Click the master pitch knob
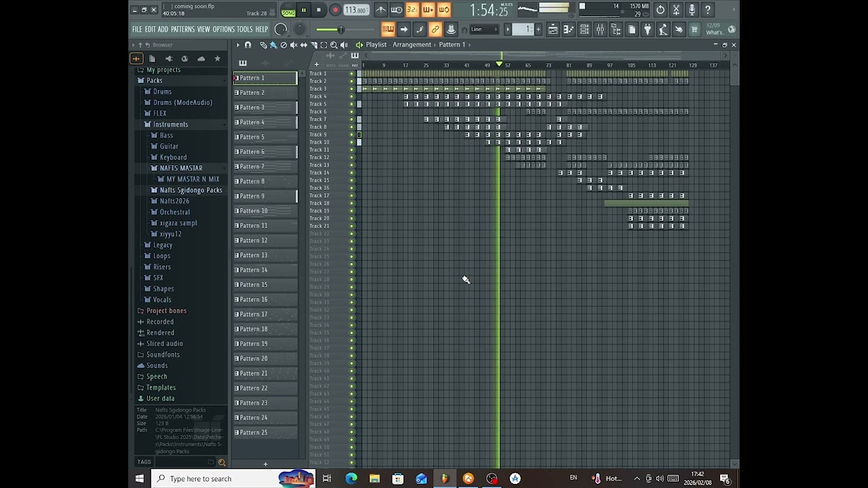Screen dimensions: 868x488 point(299,29)
